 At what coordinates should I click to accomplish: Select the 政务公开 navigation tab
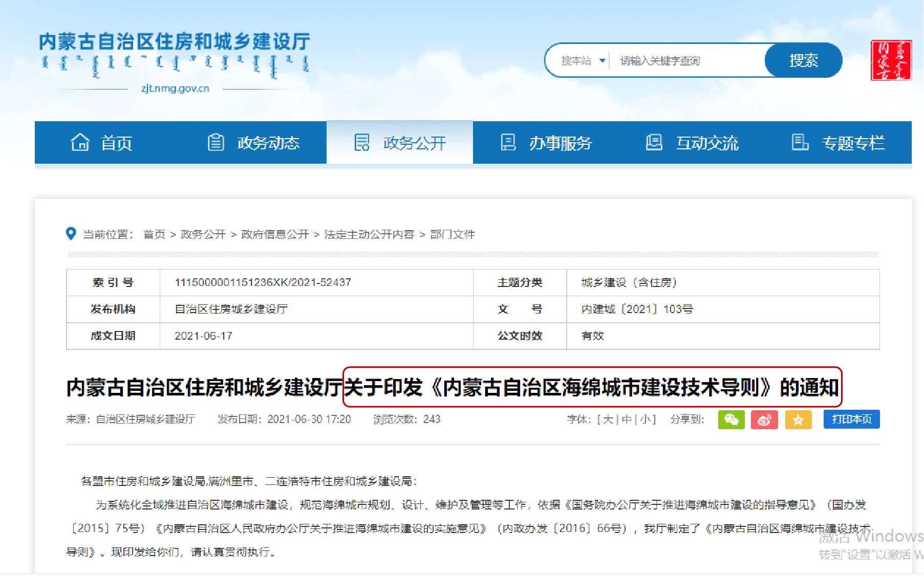coord(400,143)
